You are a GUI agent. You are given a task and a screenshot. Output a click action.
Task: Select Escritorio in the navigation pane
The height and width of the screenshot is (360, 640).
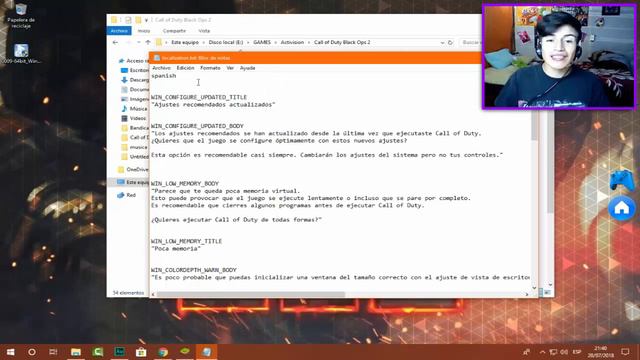(x=135, y=70)
